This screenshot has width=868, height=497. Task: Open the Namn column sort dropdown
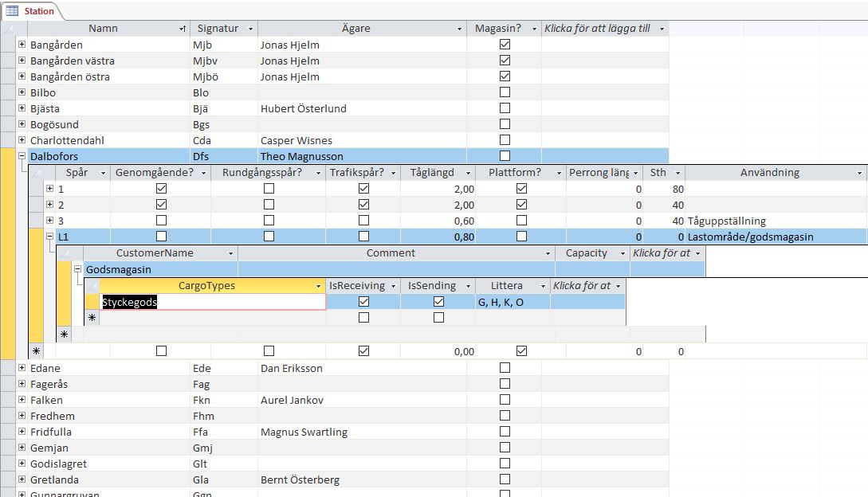pyautogui.click(x=182, y=29)
